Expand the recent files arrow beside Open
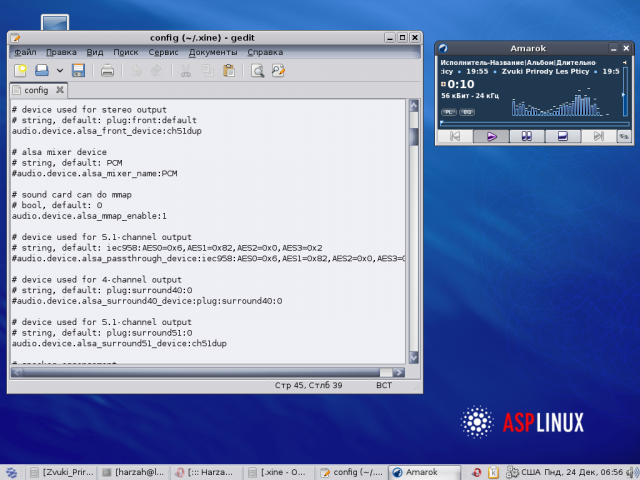Viewport: 640px width, 480px height. (60, 71)
